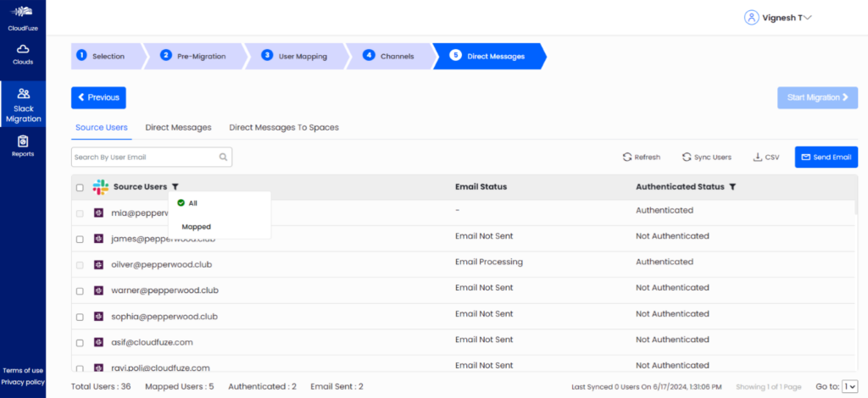Click the Refresh button
Screen dimensions: 868x398
click(641, 157)
